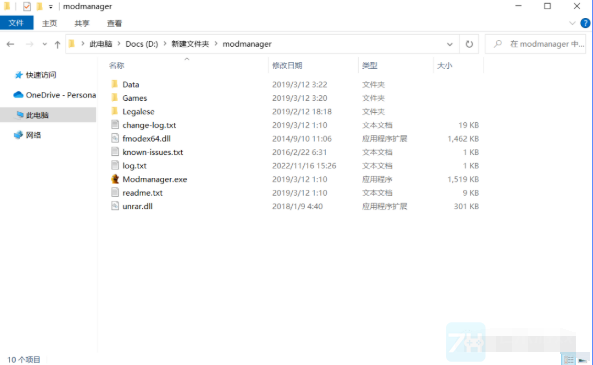Sort by the 类型 column header
Image resolution: width=593 pixels, height=365 pixels.
point(369,65)
